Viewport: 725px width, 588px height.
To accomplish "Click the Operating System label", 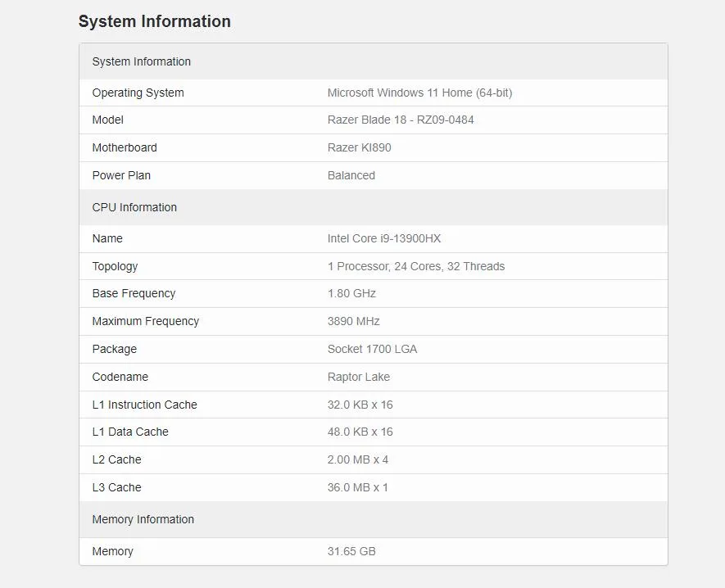I will coord(138,93).
